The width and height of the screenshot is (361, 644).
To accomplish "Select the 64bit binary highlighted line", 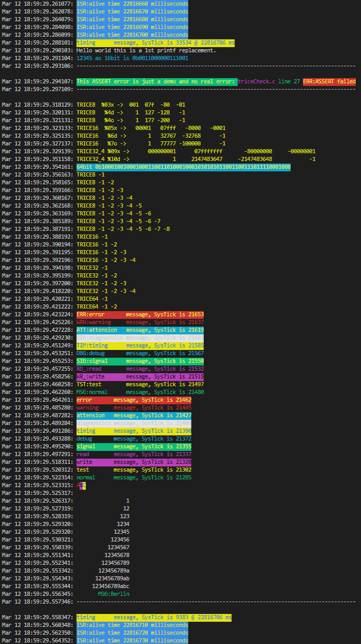I will (x=184, y=167).
